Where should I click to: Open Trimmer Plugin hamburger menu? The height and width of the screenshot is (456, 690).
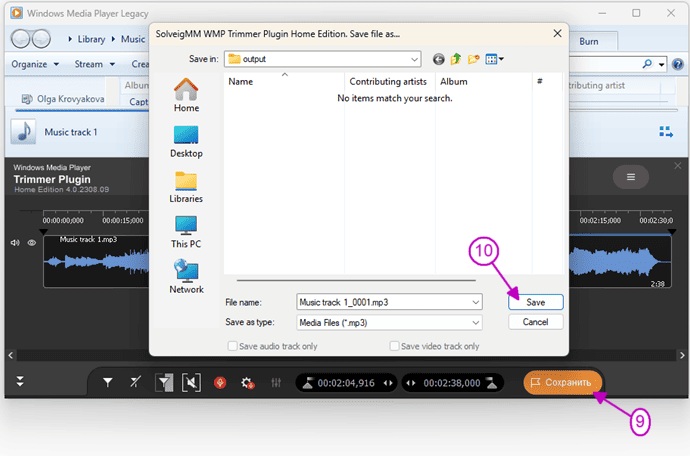631,177
